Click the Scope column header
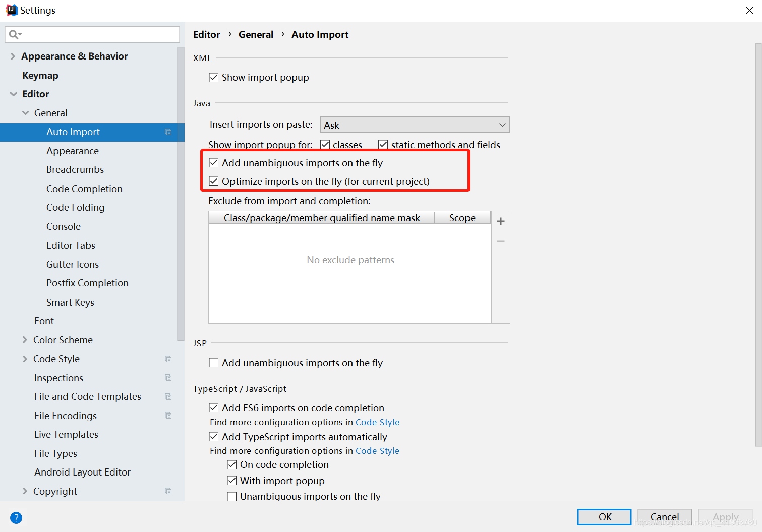This screenshot has height=532, width=762. coord(462,218)
